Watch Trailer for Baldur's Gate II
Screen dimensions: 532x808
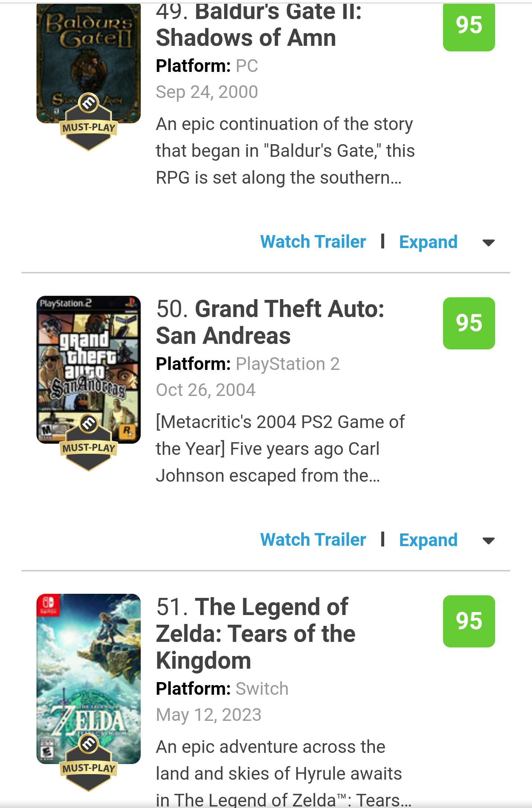tap(313, 242)
